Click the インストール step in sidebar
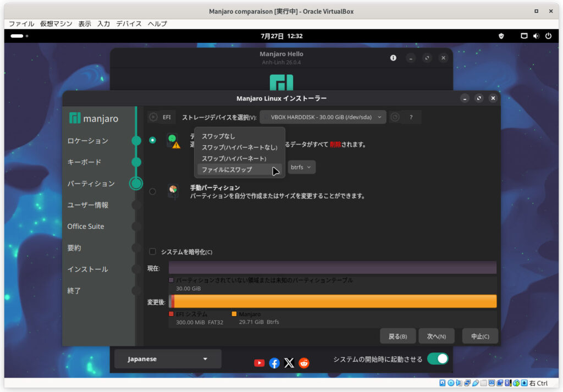Screen dimensions: 563x392 (87, 269)
